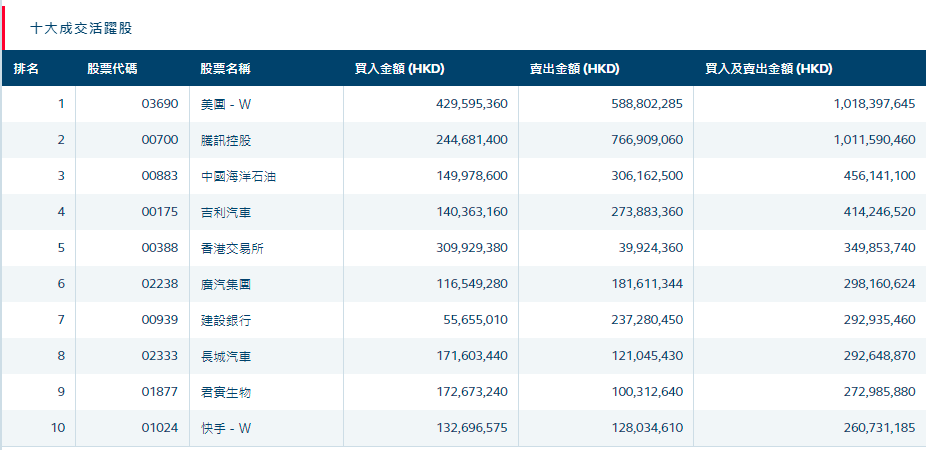This screenshot has height=450, width=926.
Task: Select buy amount 132,696,575
Action: [472, 428]
